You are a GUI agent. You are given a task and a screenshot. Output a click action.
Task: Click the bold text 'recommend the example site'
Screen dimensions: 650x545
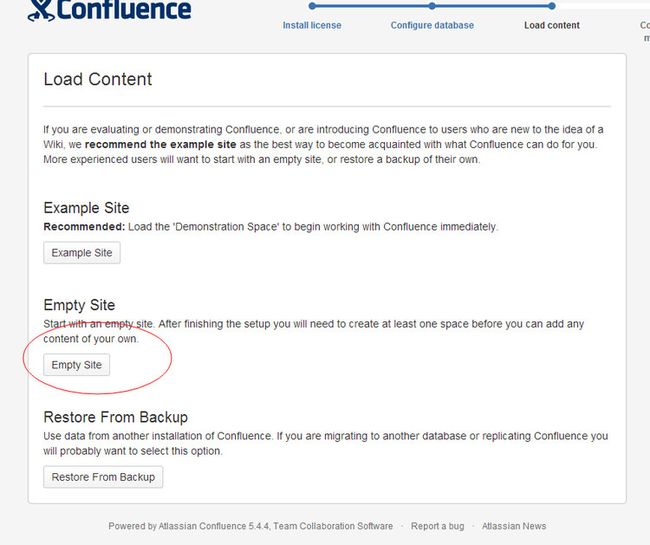pyautogui.click(x=160, y=144)
